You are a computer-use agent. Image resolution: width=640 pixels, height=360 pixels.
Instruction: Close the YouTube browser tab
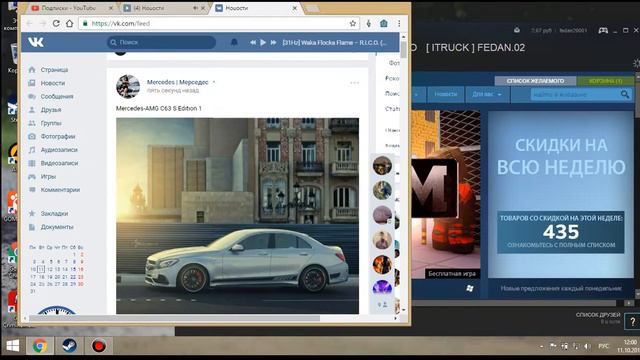tap(111, 8)
